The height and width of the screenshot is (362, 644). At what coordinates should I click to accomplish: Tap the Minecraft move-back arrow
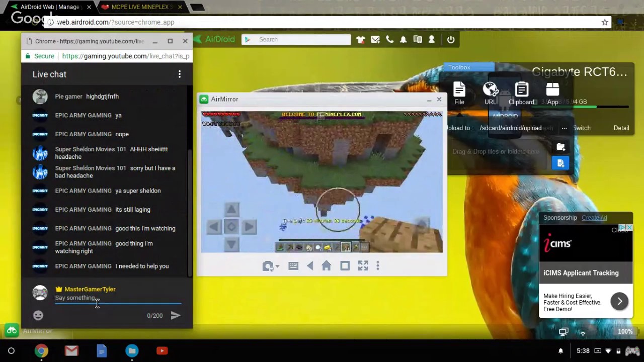231,244
